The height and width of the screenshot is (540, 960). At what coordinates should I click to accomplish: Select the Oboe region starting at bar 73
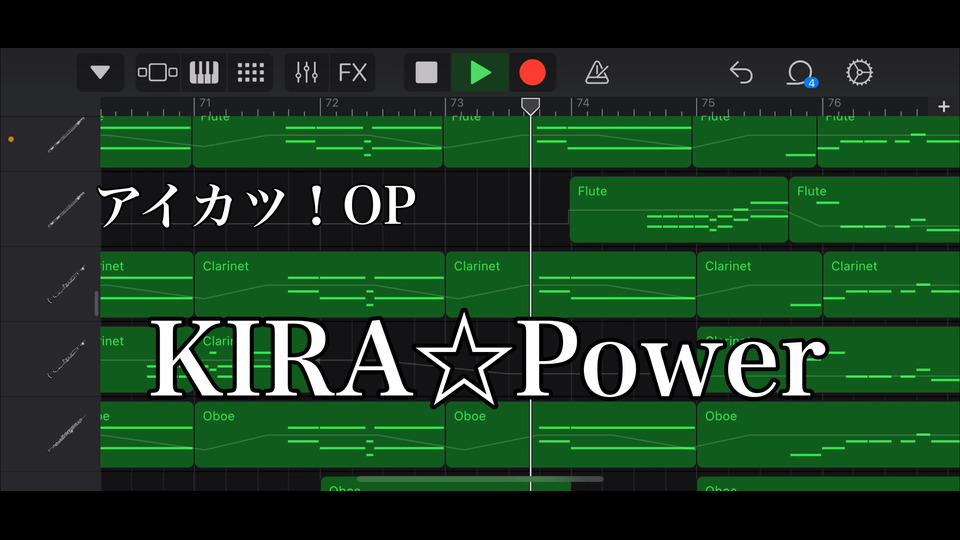tap(571, 434)
